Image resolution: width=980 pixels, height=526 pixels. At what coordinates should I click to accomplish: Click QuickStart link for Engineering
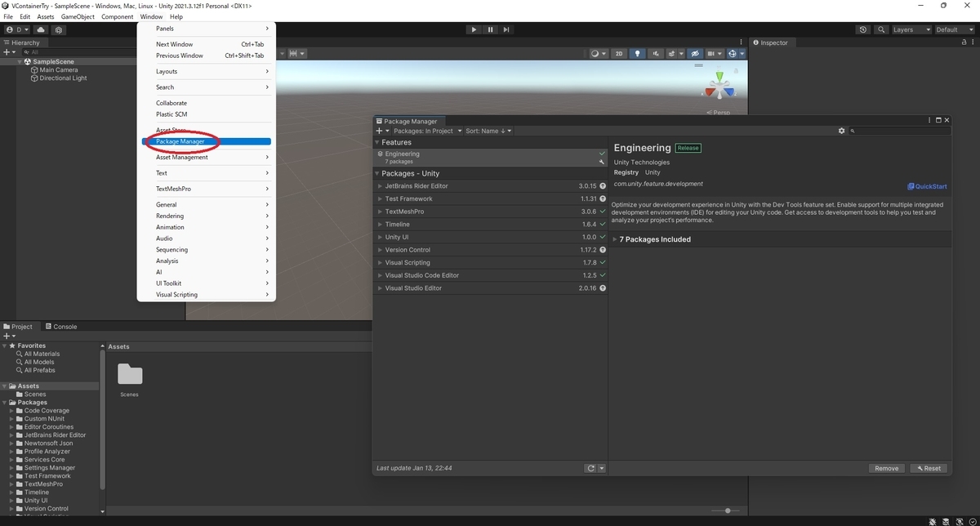click(927, 186)
